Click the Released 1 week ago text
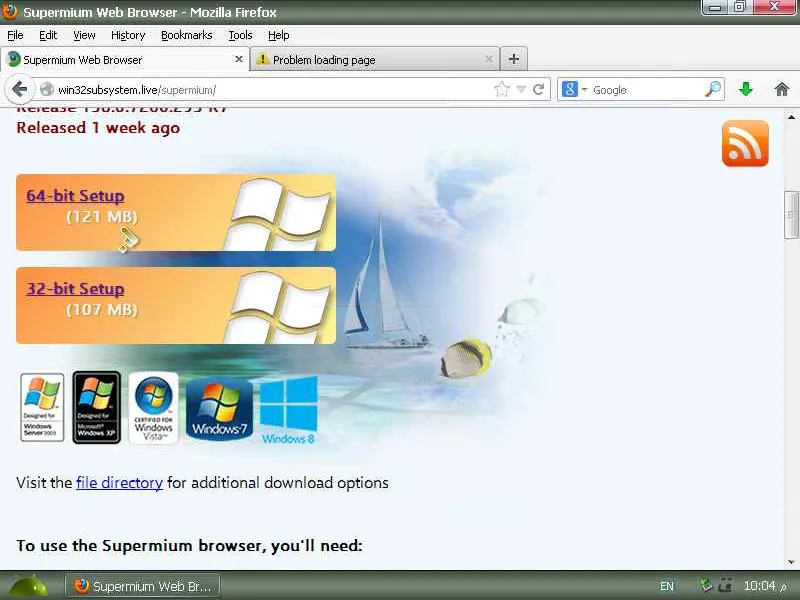The image size is (800, 600). 98,128
